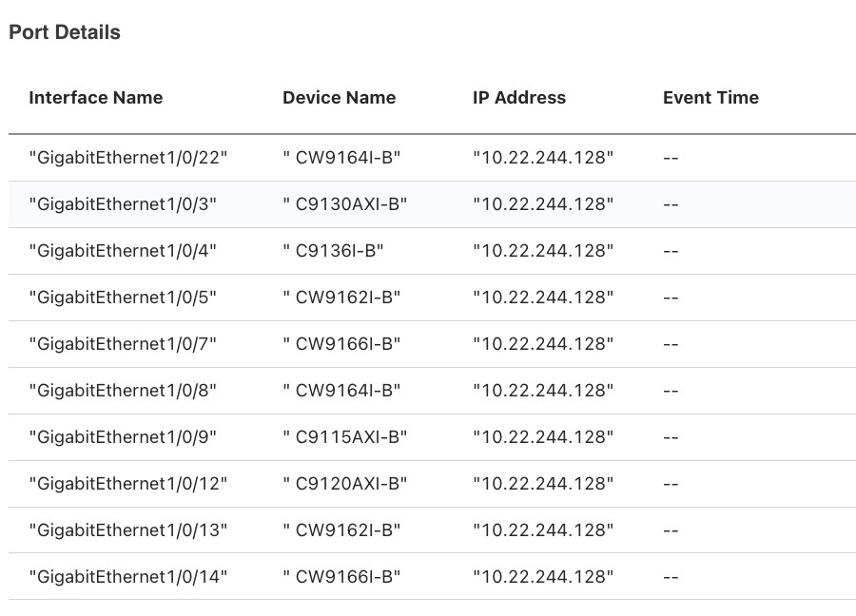Click event time dashes in GigabitEthernet1/0/8 row

pyautogui.click(x=671, y=392)
